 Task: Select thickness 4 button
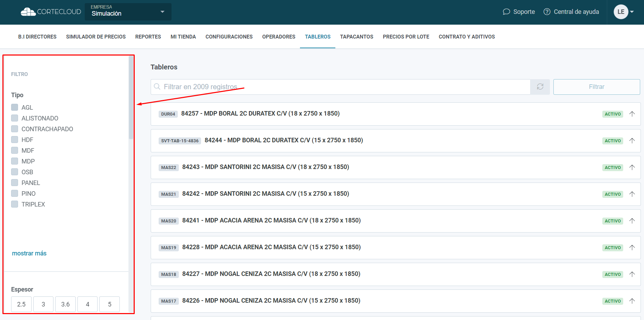click(x=87, y=304)
